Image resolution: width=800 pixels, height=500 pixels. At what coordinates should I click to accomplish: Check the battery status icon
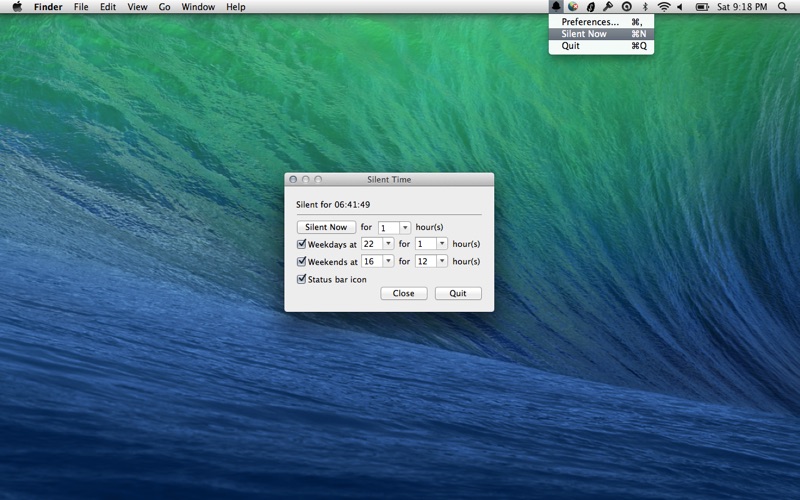click(x=702, y=7)
